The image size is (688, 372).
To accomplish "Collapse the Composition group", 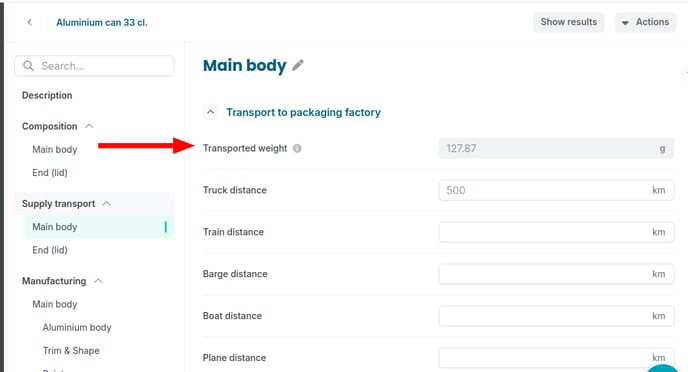I will (x=89, y=126).
